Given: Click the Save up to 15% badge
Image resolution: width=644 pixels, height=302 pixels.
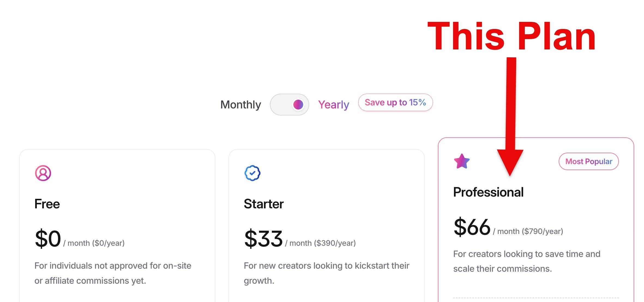Looking at the screenshot, I should coord(395,102).
